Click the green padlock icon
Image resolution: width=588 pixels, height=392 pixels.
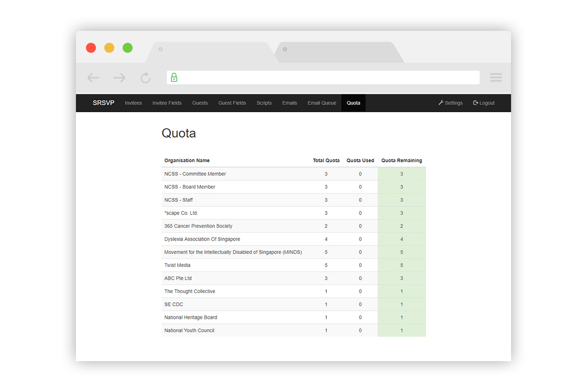[174, 77]
